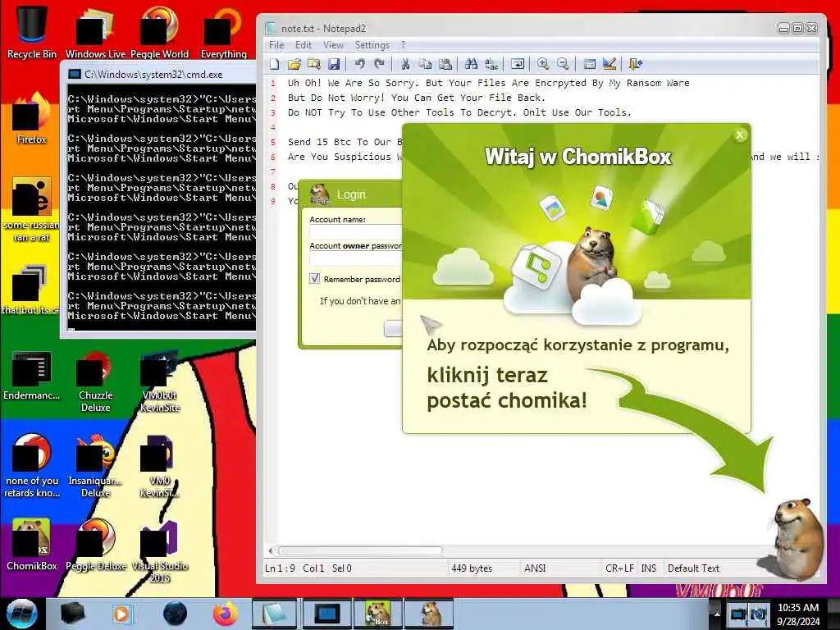Expand hidden system tray icons arrow
This screenshot has height=630, width=840.
[717, 614]
